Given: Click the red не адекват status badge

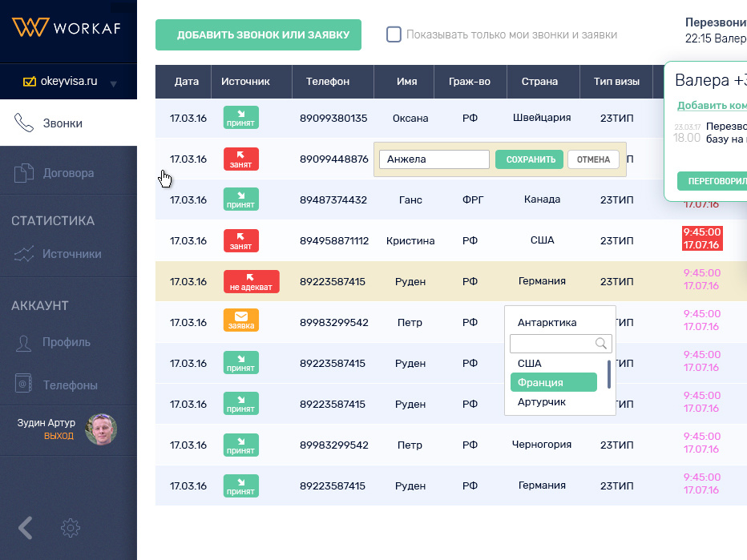Looking at the screenshot, I should (x=251, y=281).
